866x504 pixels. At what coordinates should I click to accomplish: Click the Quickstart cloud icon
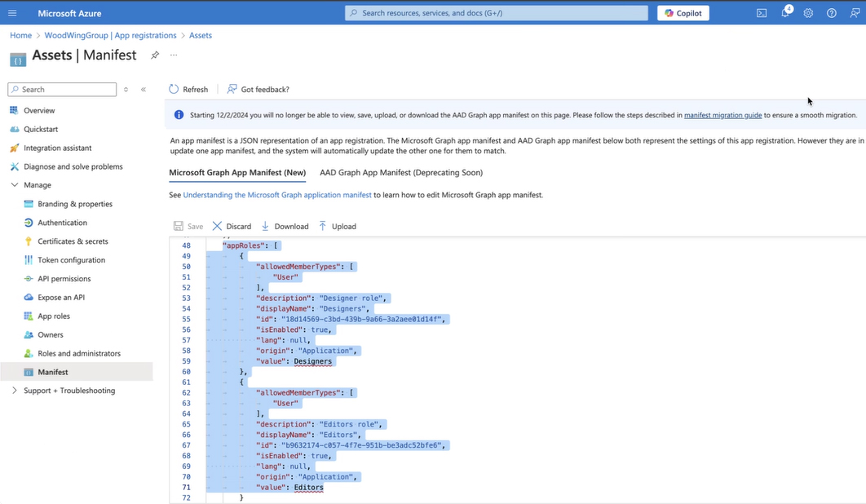tap(14, 129)
